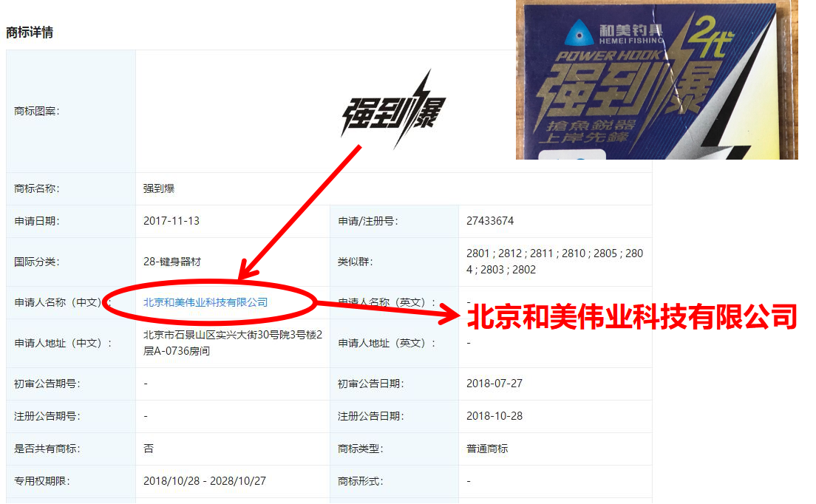The width and height of the screenshot is (816, 504).
Task: Click the 专用权期限 label
Action: pos(41,481)
